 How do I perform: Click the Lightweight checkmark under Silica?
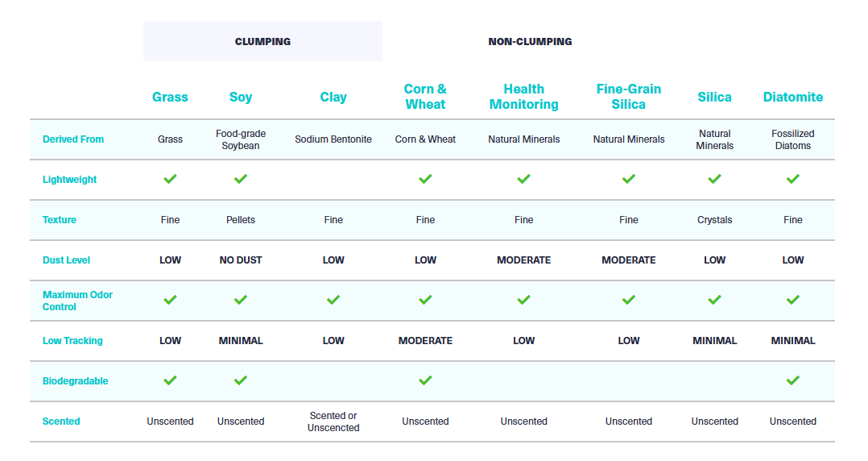pos(715,179)
